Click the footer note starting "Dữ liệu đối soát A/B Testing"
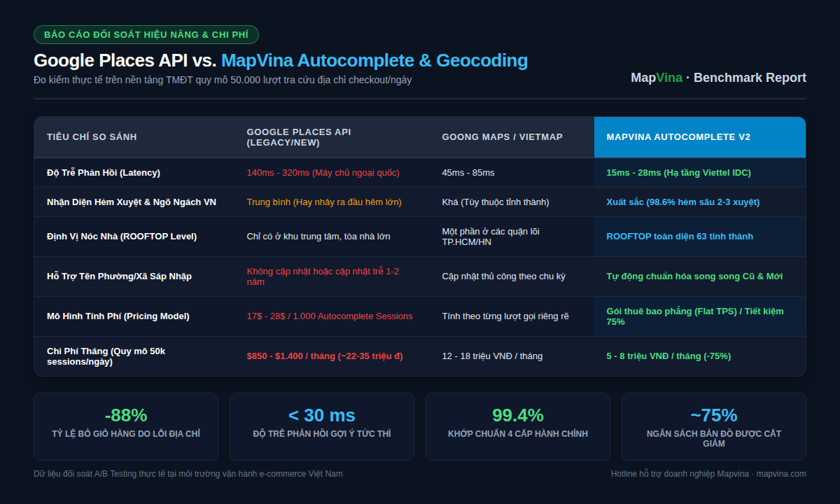Image resolution: width=840 pixels, height=504 pixels. click(188, 474)
